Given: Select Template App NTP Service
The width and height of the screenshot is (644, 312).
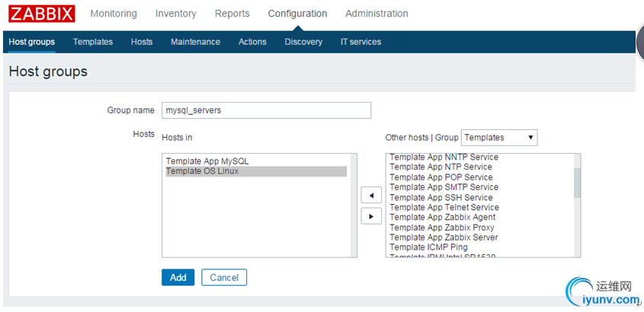Looking at the screenshot, I should pyautogui.click(x=441, y=167).
